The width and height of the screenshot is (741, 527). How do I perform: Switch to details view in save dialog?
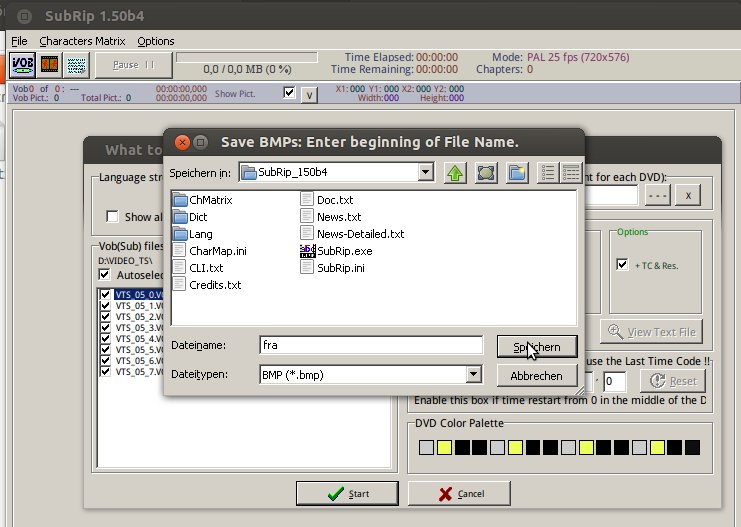point(571,173)
